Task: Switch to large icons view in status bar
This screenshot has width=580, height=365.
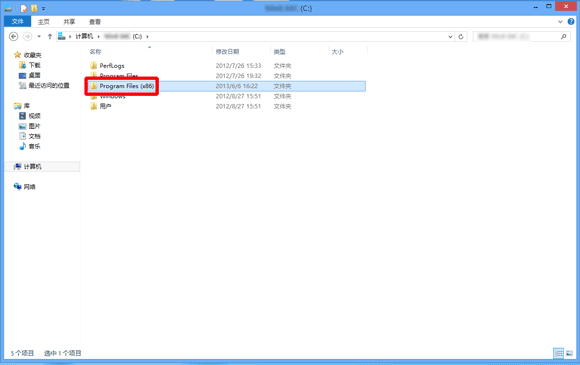Action: click(x=569, y=353)
